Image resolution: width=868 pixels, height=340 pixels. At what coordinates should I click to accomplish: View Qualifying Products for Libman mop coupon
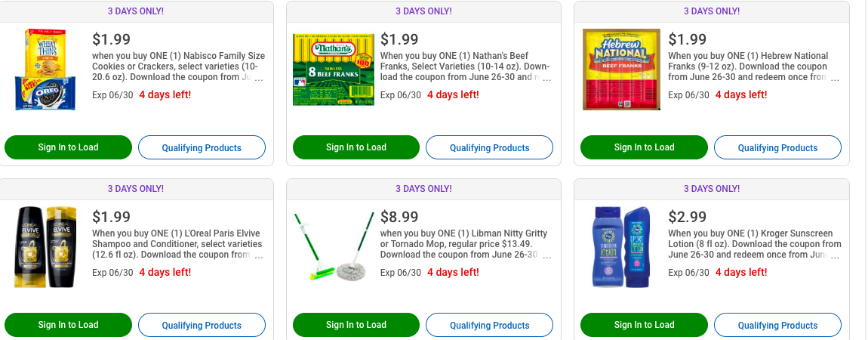tap(489, 325)
